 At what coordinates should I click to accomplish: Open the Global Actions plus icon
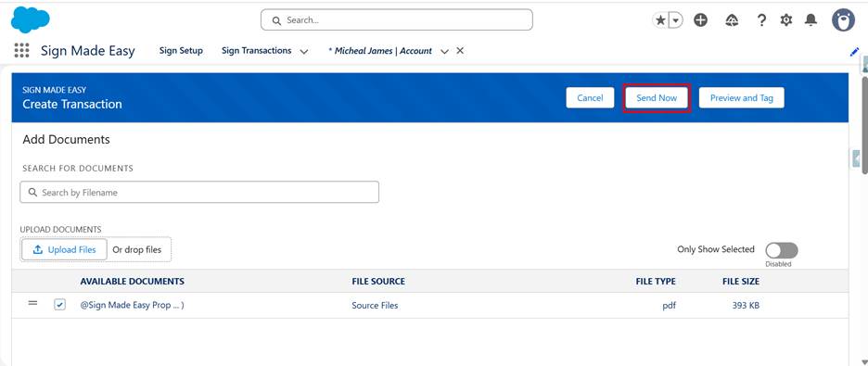701,20
